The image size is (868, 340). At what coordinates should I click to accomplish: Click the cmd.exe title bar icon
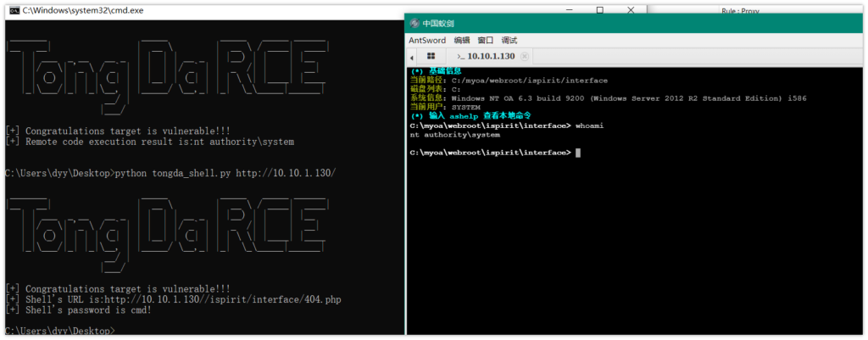coord(15,10)
